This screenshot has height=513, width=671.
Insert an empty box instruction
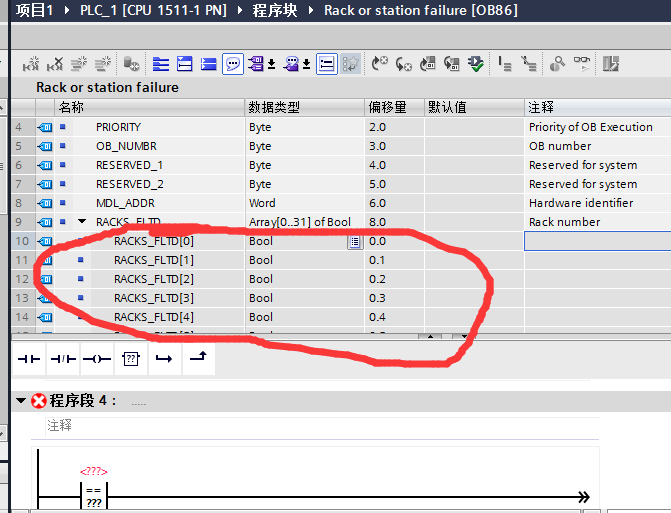coord(131,359)
